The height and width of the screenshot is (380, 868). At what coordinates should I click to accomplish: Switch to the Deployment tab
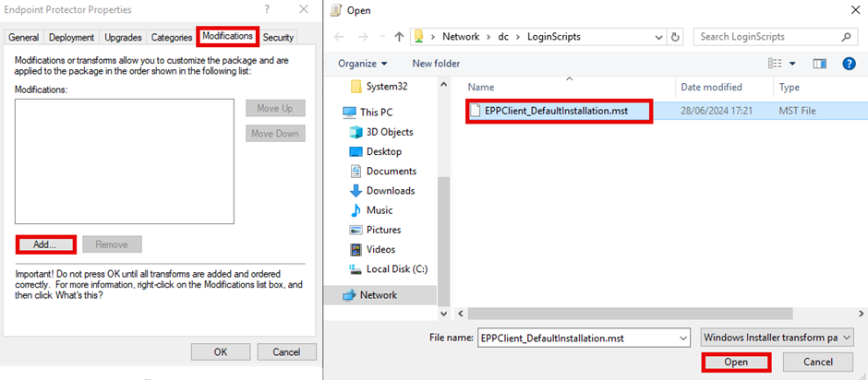71,37
